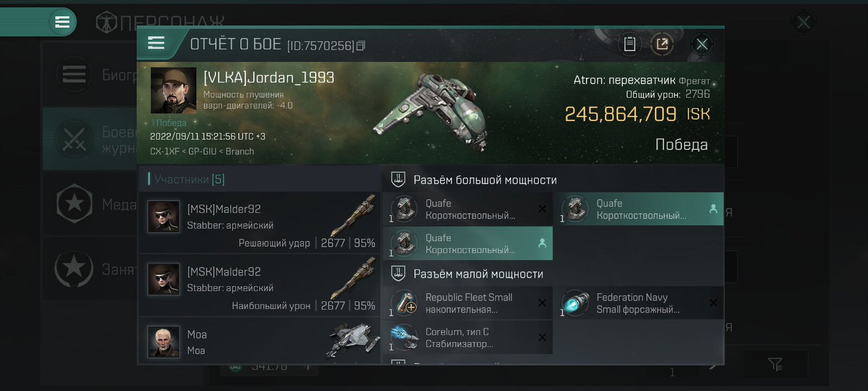Open the main menu in top-left corner
The width and height of the screenshot is (868, 391).
[x=62, y=22]
